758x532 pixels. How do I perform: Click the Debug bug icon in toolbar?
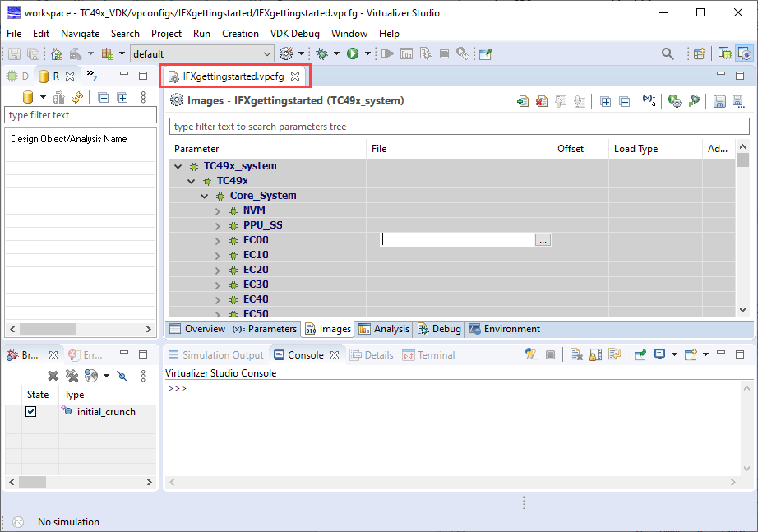tap(322, 53)
